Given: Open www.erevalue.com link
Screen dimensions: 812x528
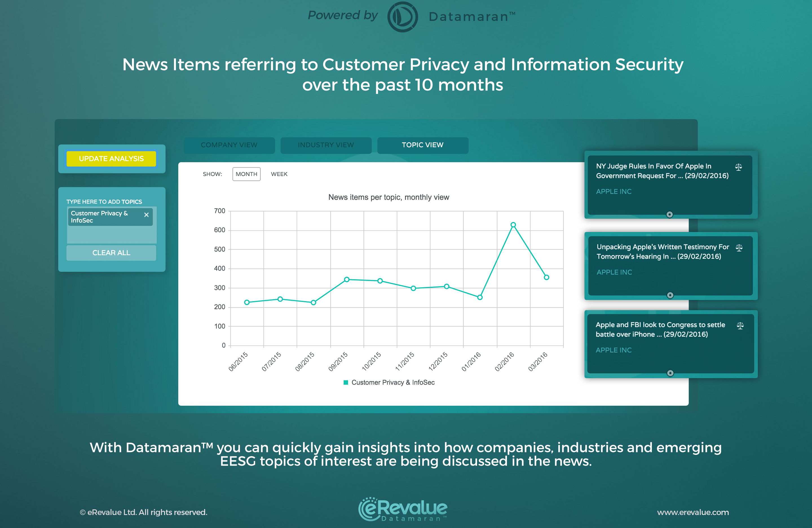Looking at the screenshot, I should point(693,512).
